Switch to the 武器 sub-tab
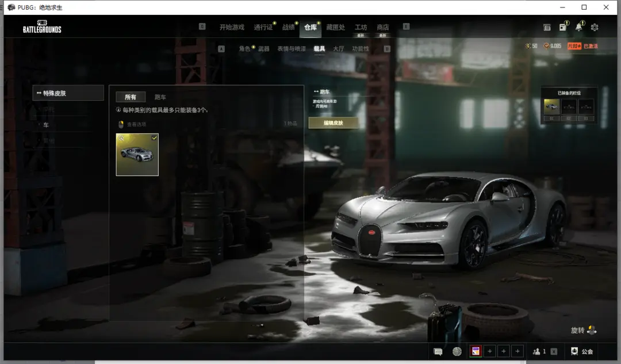Screen dimensions: 621x364 [264, 49]
